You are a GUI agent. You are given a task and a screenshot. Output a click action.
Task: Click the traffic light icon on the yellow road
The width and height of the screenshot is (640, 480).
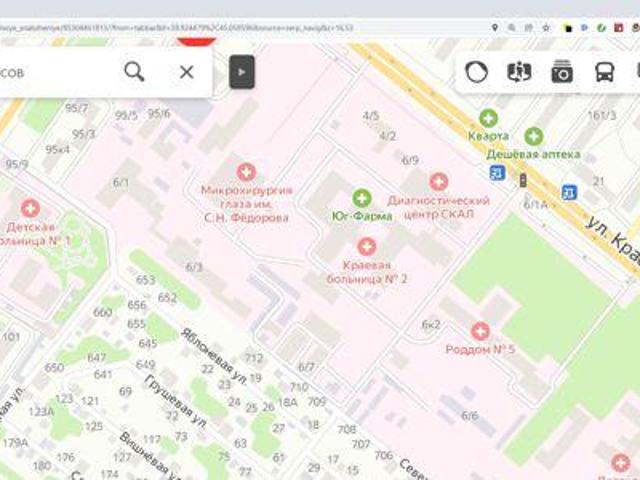point(523,180)
